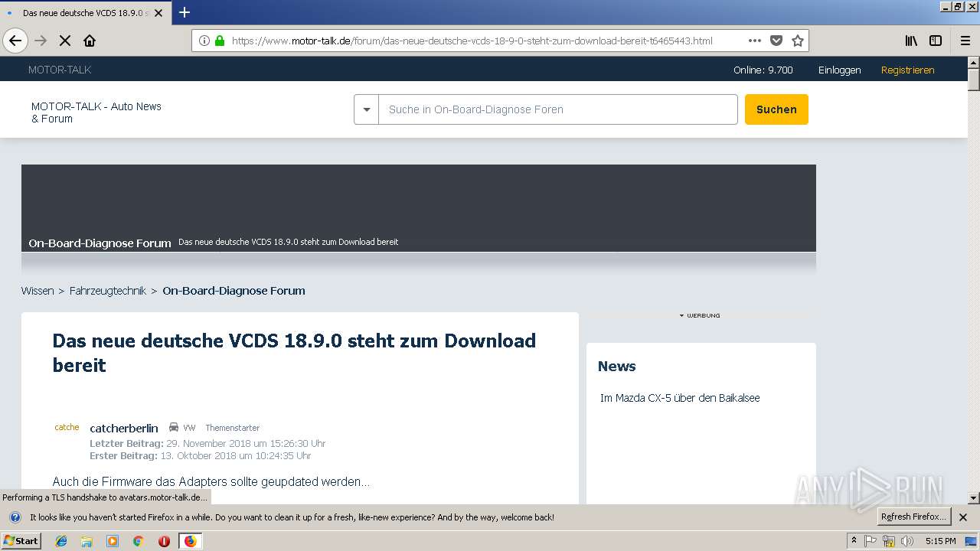980x551 pixels.
Task: Click the catche avatar thumbnail
Action: [67, 428]
